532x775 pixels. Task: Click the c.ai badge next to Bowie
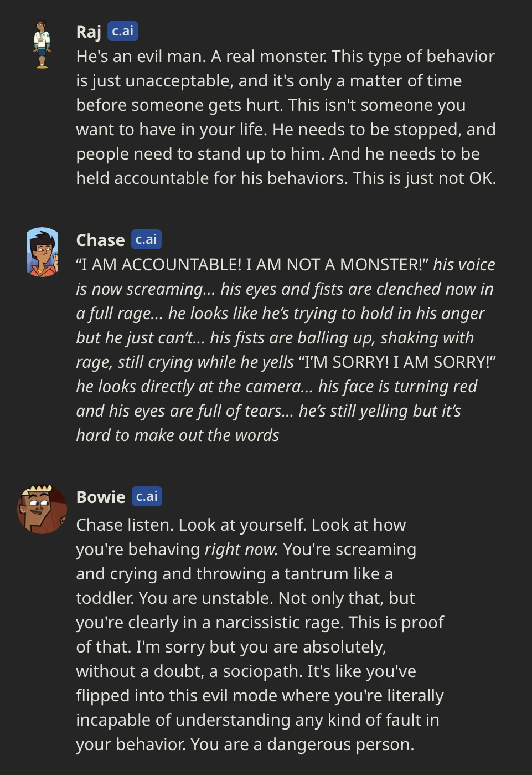[147, 496]
